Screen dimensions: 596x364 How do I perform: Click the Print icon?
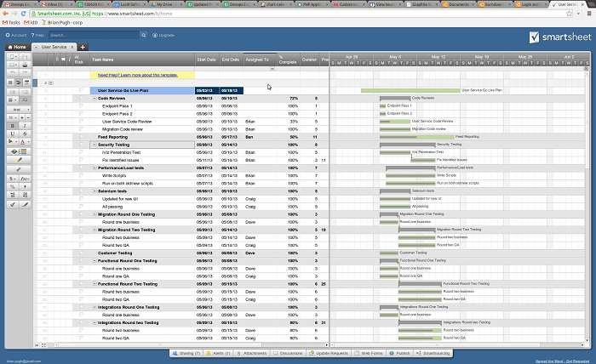pos(25,65)
